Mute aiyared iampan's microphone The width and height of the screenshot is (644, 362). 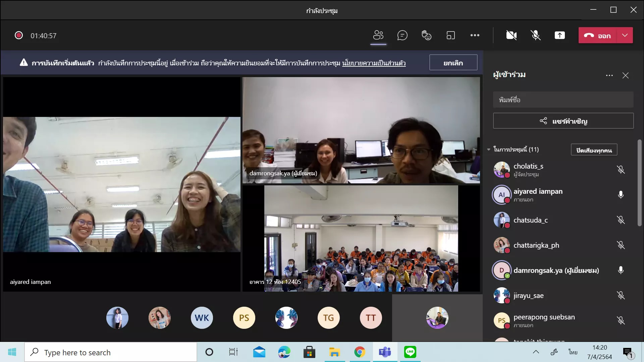click(621, 195)
